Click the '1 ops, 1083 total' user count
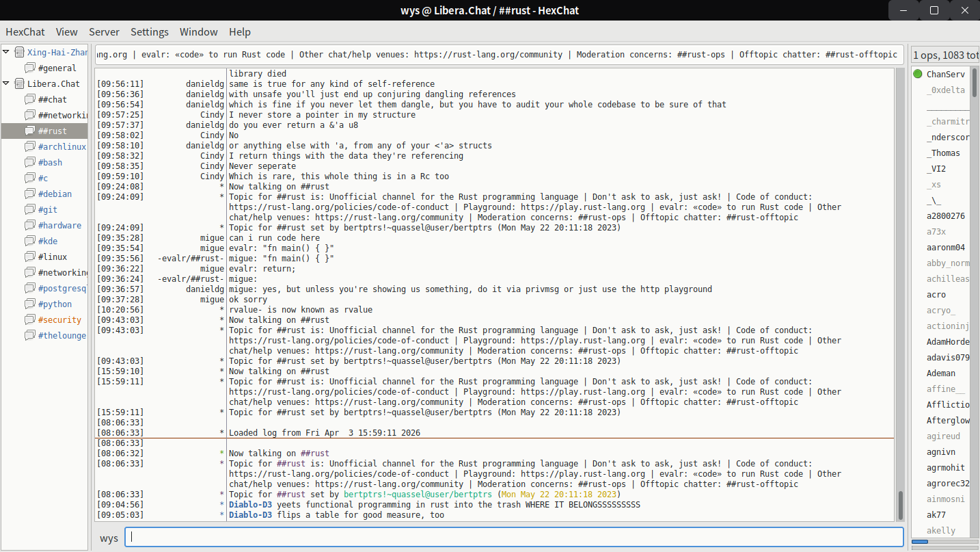Image resolution: width=980 pixels, height=552 pixels. [x=945, y=55]
